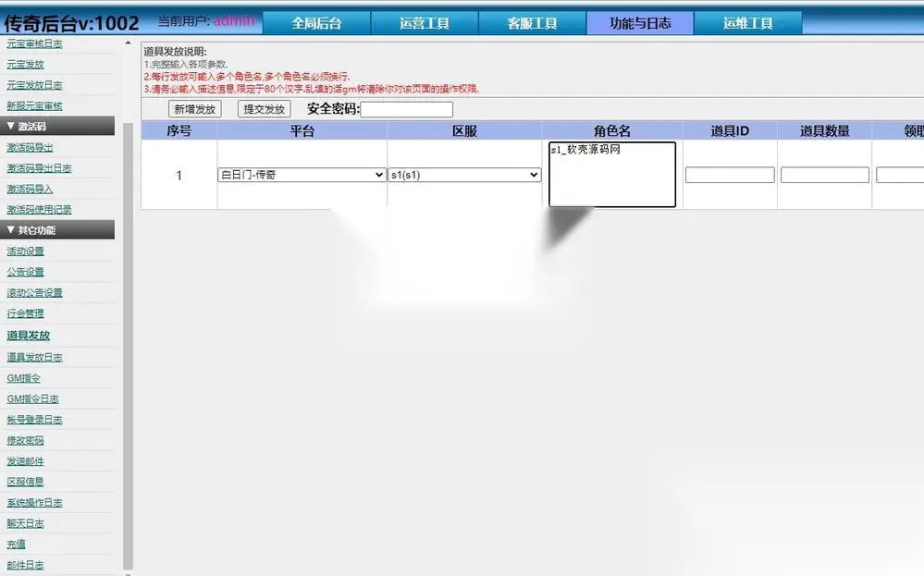Open the 系统操作日志 link
924x576 pixels.
point(34,502)
